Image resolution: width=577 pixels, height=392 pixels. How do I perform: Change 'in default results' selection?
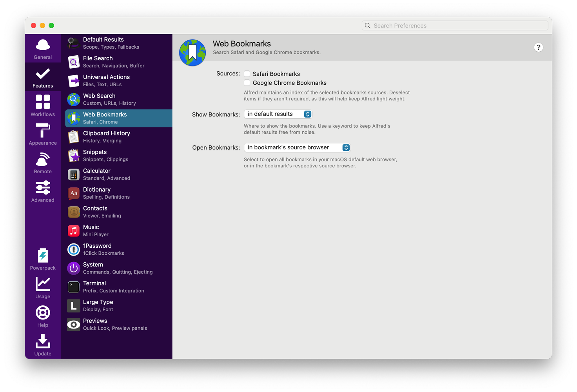coord(278,114)
